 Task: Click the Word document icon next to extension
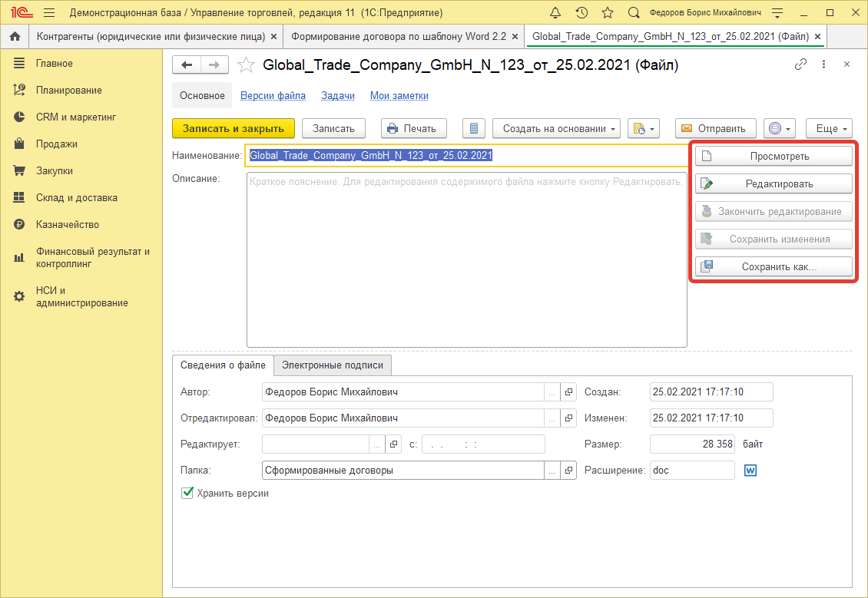point(750,470)
